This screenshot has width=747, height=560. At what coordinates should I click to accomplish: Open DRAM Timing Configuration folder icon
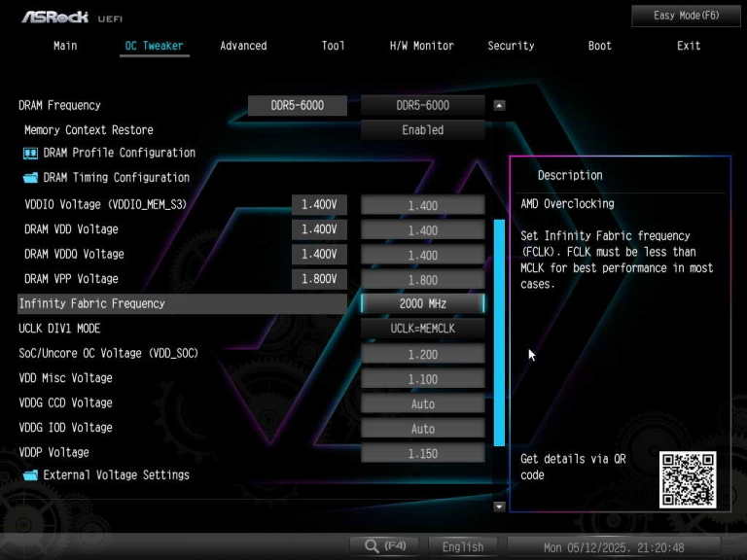point(30,178)
